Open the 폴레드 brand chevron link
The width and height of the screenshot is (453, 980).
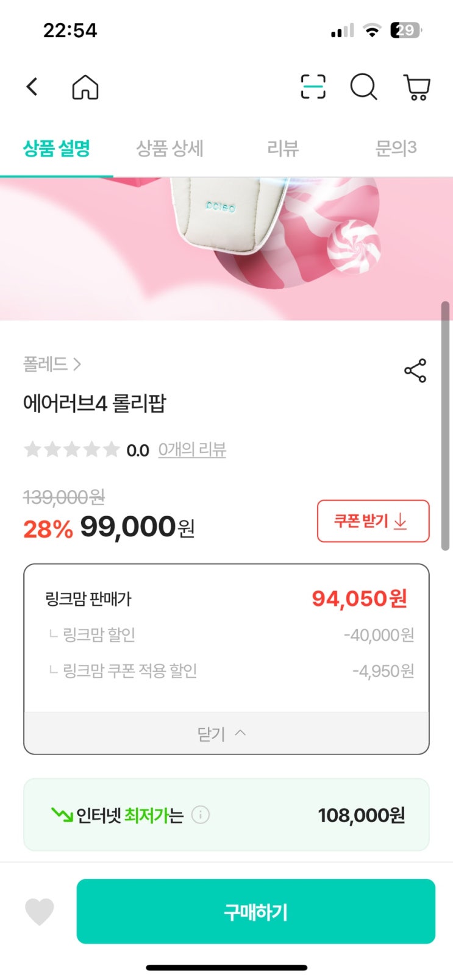[52, 364]
